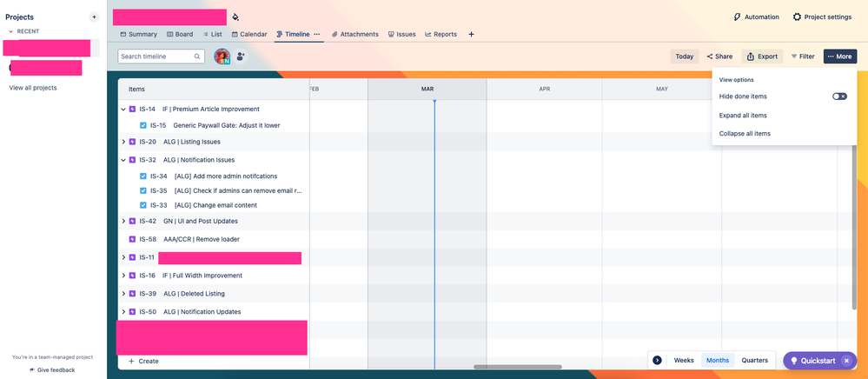Click the Automation lightning icon
The image size is (868, 379).
pyautogui.click(x=737, y=17)
